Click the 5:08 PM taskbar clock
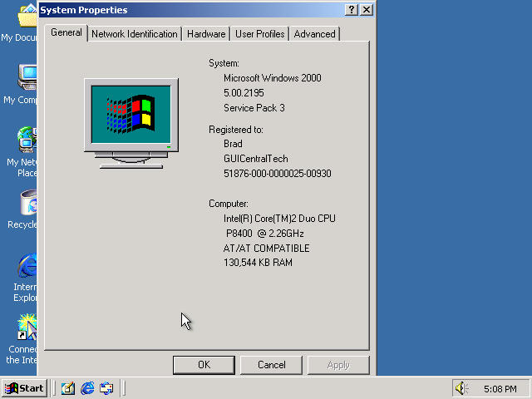Viewport: 532px width, 399px height. click(x=500, y=389)
